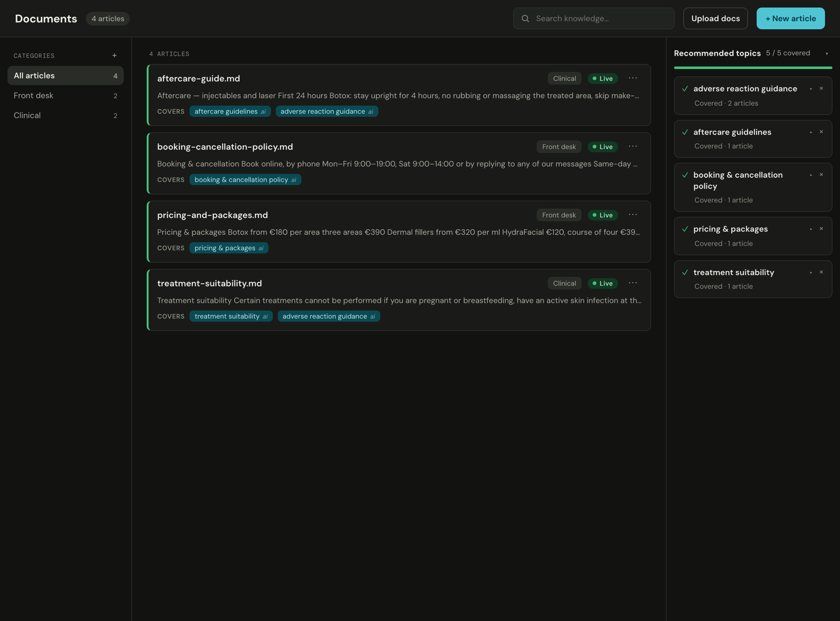The height and width of the screenshot is (621, 840).
Task: Click the search magnifier icon
Action: tap(525, 18)
